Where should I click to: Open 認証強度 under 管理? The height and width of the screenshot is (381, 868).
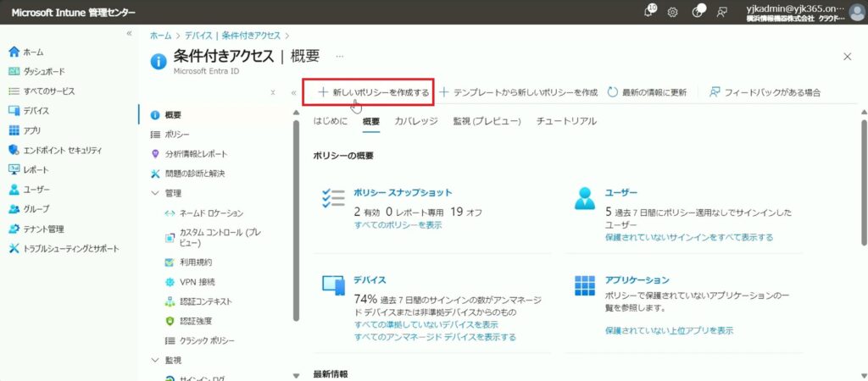(x=189, y=321)
